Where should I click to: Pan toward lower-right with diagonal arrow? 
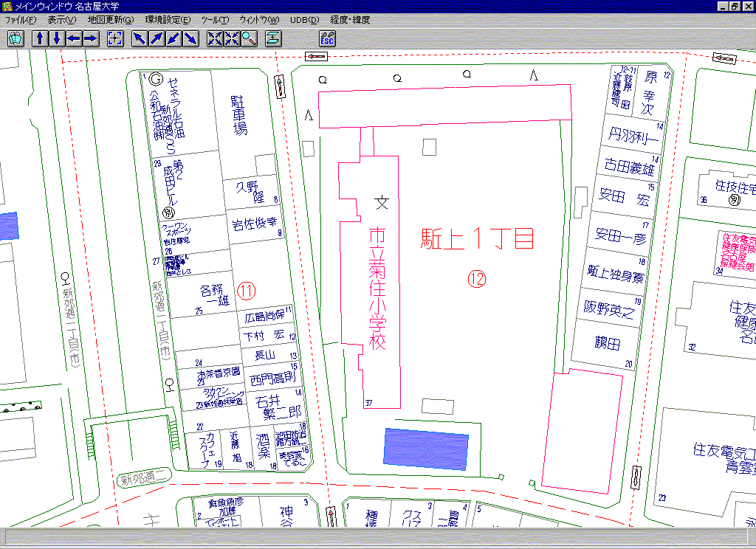pos(190,38)
